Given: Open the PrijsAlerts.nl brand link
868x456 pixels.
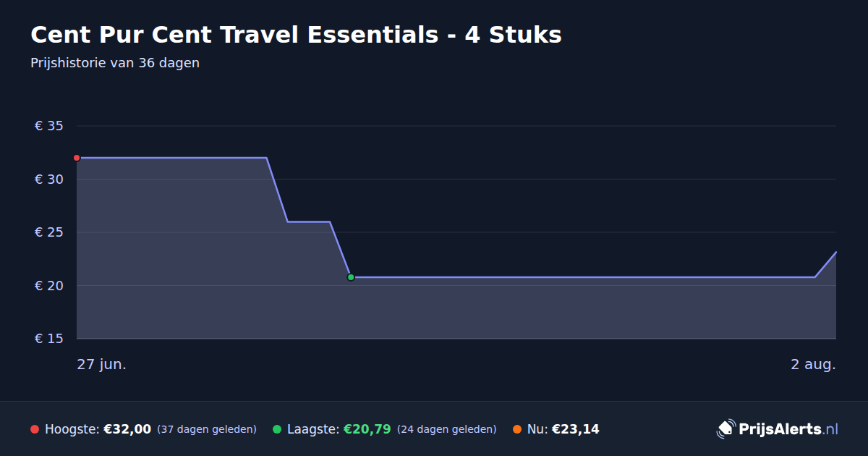Looking at the screenshot, I should [x=778, y=429].
